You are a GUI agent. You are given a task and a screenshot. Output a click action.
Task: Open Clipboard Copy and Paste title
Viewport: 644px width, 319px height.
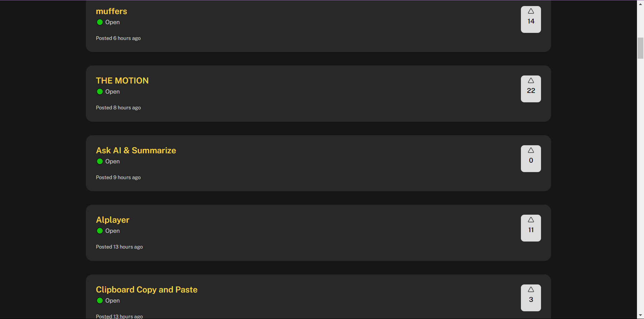click(147, 290)
